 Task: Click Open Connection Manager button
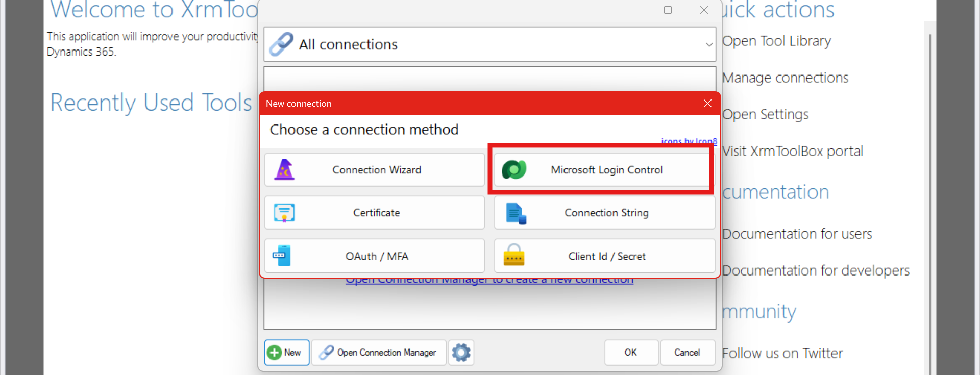pyautogui.click(x=379, y=353)
